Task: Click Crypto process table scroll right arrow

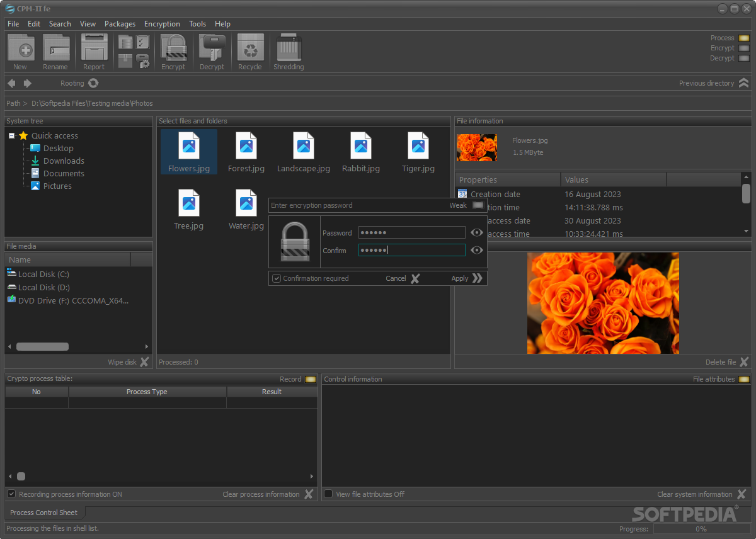Action: pyautogui.click(x=312, y=477)
